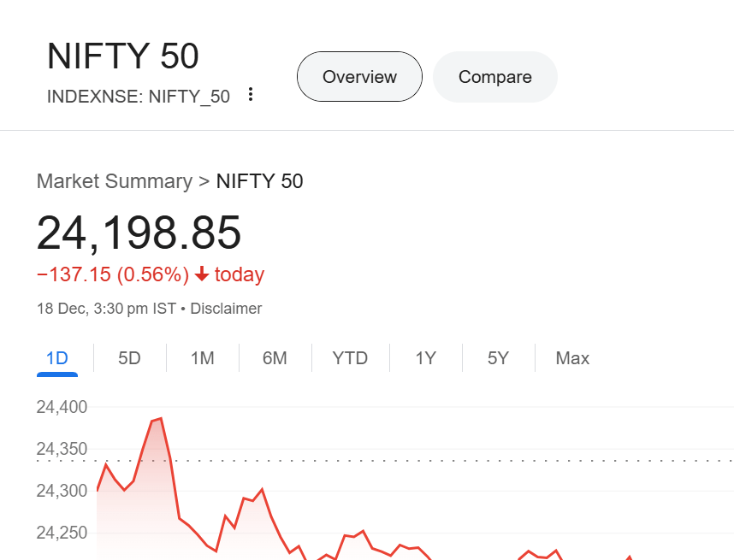This screenshot has height=560, width=734.
Task: Open the three-dot more options menu
Action: point(251,95)
